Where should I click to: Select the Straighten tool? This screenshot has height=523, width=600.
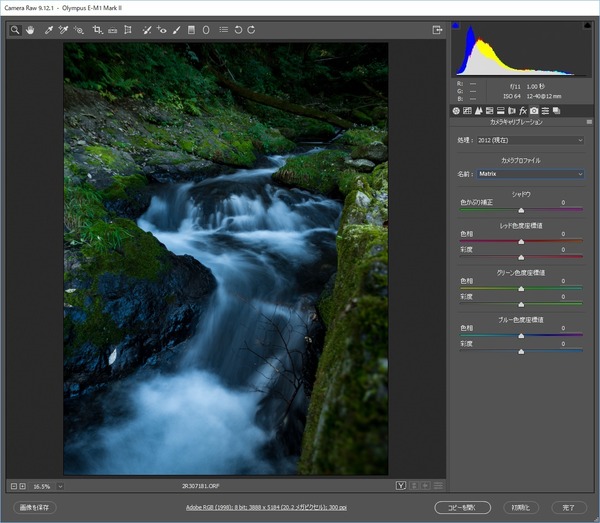click(x=112, y=30)
